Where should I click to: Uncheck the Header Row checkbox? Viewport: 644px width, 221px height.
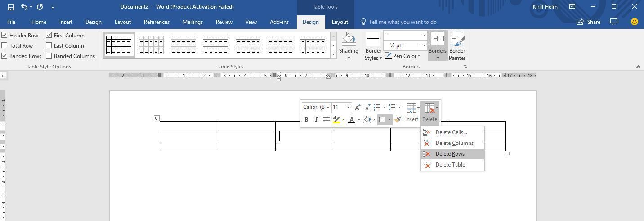point(4,35)
